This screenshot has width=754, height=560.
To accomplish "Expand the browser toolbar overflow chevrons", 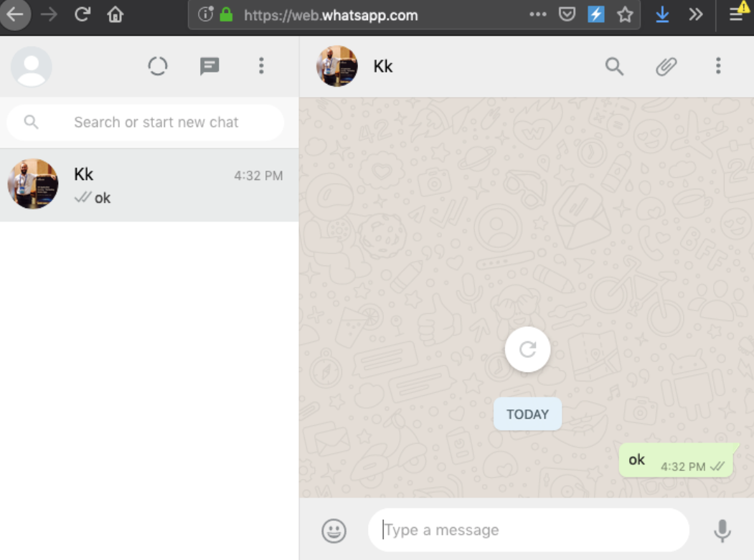I will pos(695,15).
